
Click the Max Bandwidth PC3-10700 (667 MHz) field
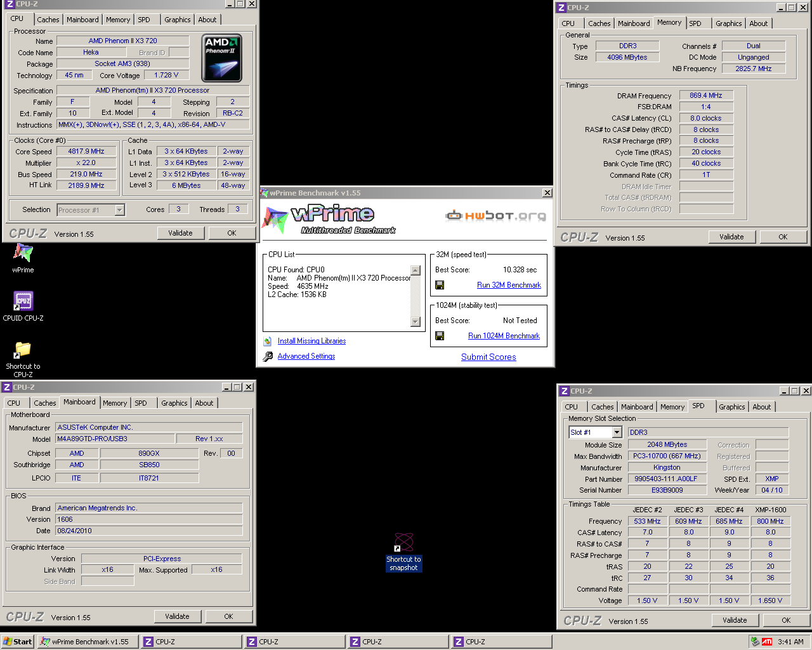click(x=667, y=456)
